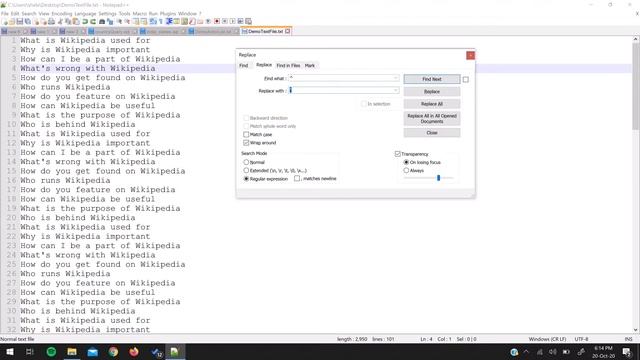Click Replace All in All Opened Documents

[432, 118]
